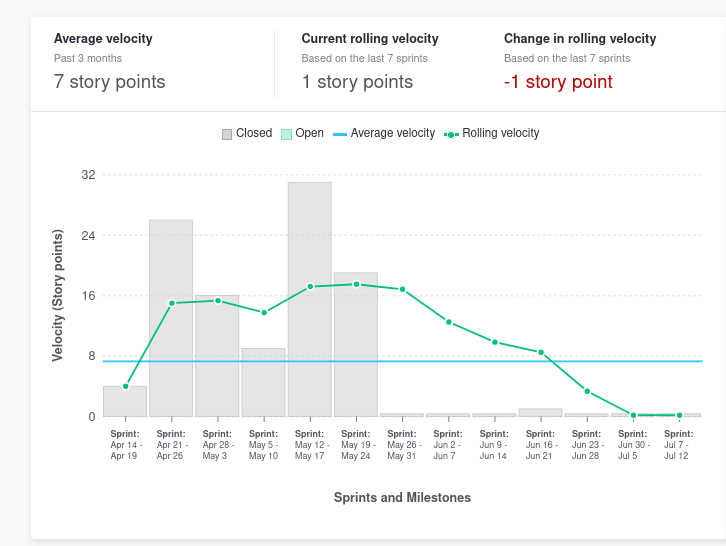Viewport: 726px width, 546px height.
Task: Click the Jun 30 - Jul 5 sprint label
Action: 633,444
